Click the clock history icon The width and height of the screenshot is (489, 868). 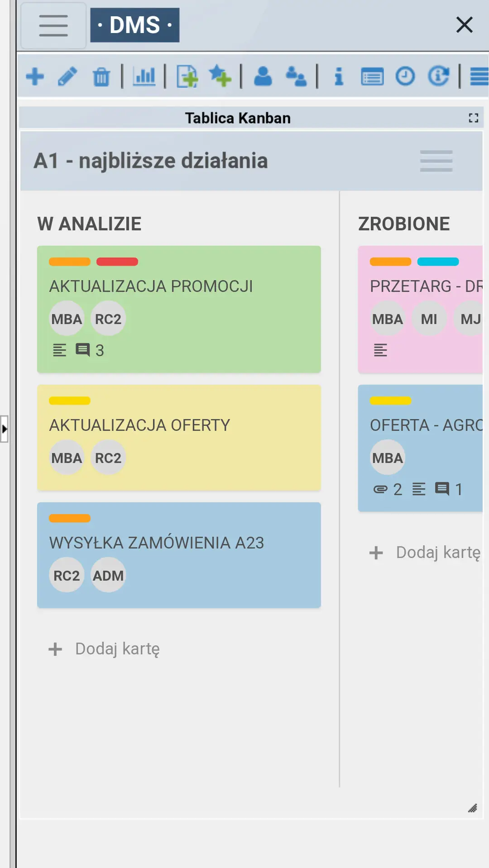pyautogui.click(x=405, y=76)
